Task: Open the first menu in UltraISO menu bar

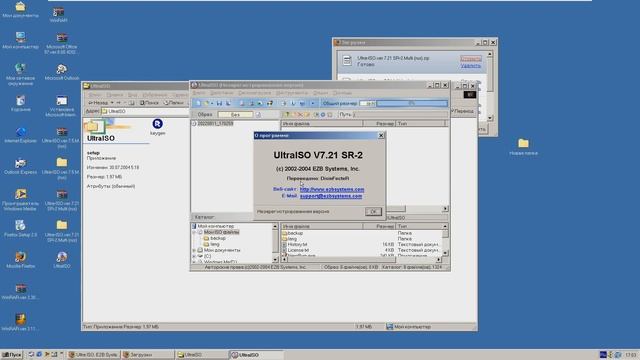Action: (x=199, y=93)
